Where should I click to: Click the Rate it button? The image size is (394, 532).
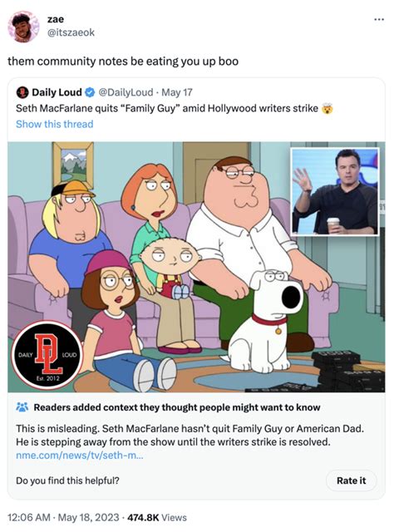click(x=352, y=480)
